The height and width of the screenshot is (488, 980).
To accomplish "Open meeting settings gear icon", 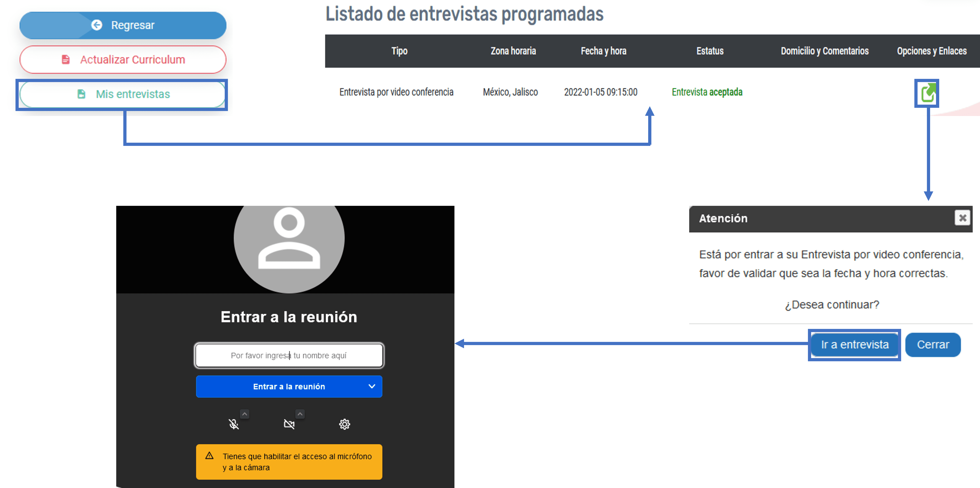I will click(344, 424).
